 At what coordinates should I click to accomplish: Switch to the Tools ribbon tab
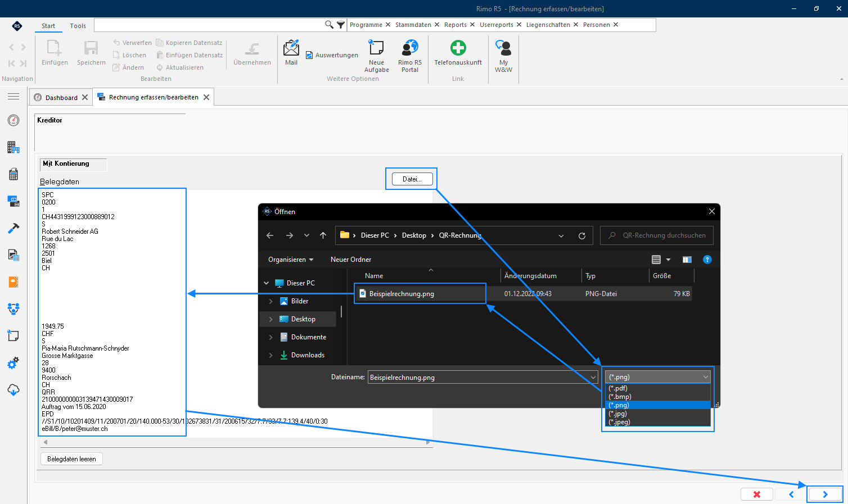[x=78, y=26]
